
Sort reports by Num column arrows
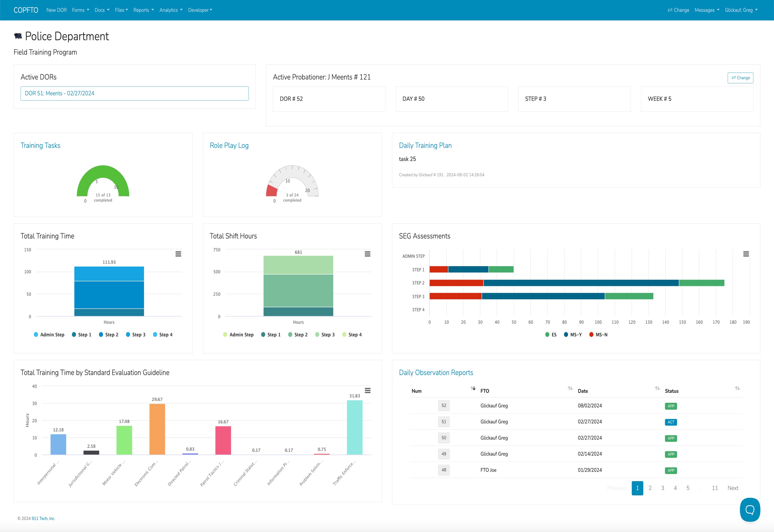click(473, 388)
